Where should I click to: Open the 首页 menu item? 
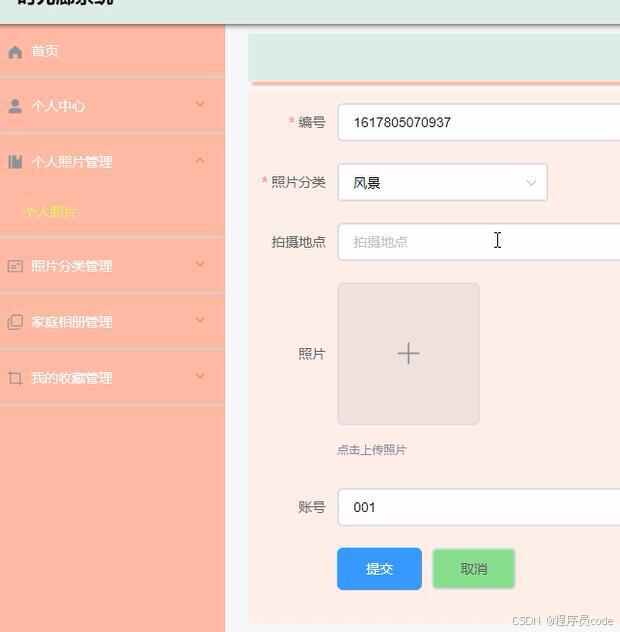pos(112,52)
